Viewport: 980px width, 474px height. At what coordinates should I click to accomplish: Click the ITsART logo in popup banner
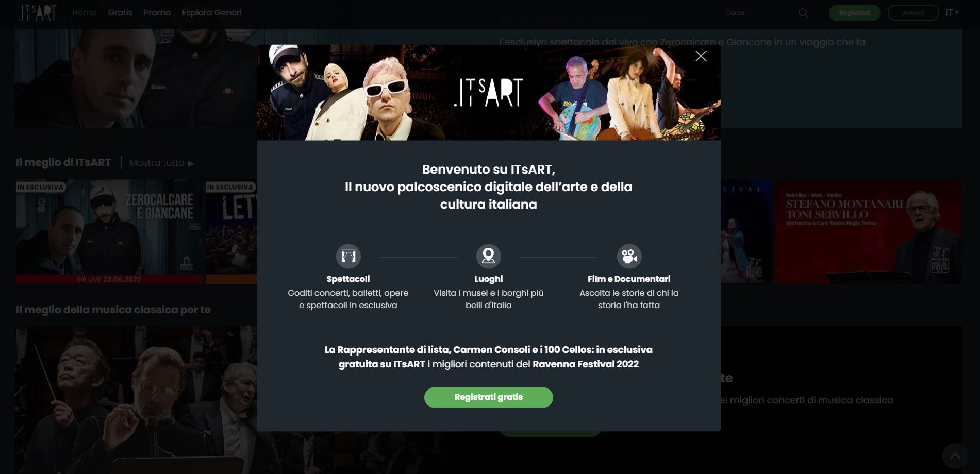488,92
